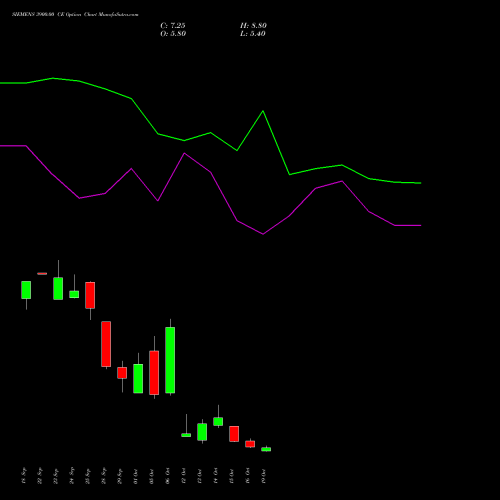
Task: Select the red candle above 25 Sep
Action: tap(90, 295)
